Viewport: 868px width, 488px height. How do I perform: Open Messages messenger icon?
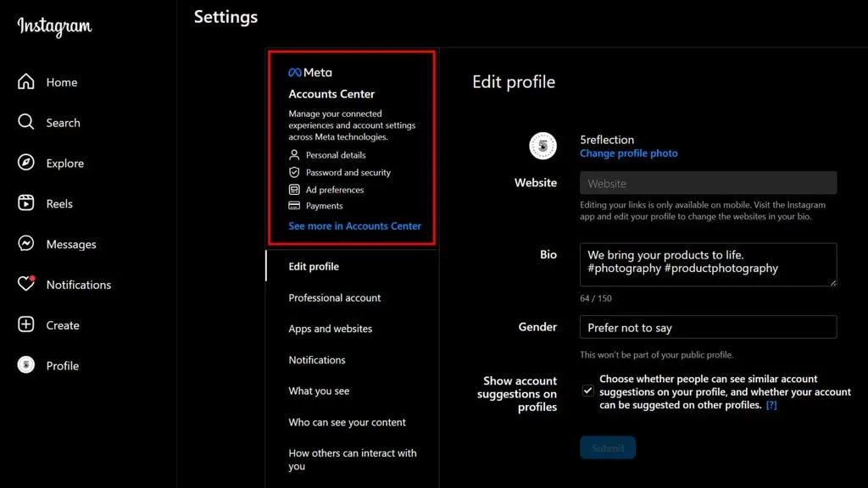[26, 244]
